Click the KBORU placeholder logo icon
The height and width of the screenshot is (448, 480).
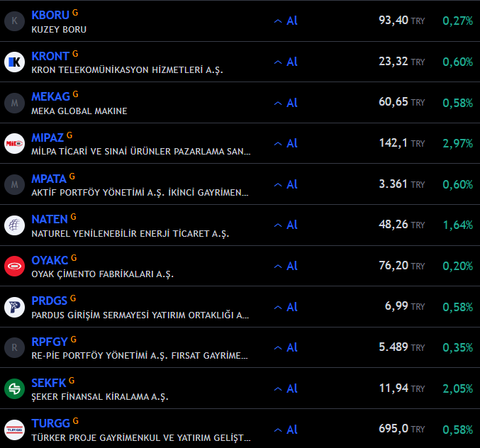(x=14, y=21)
